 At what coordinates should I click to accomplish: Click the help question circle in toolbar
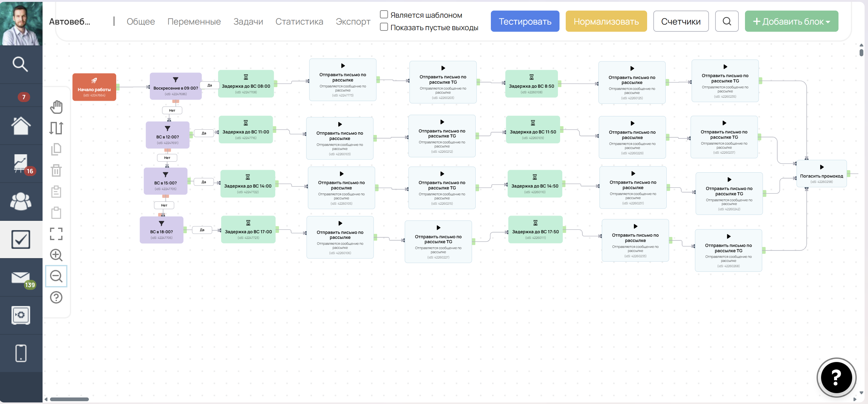(x=56, y=297)
